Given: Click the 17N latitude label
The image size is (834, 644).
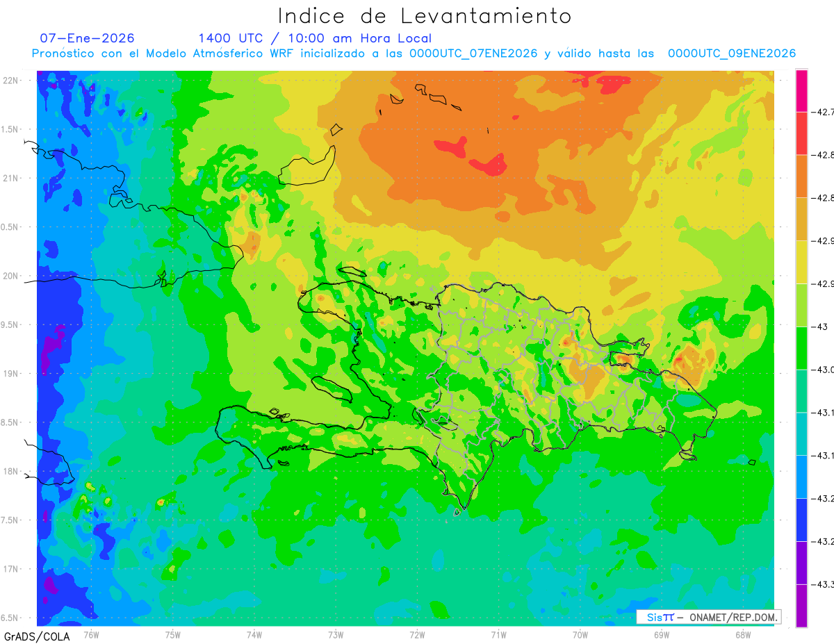Looking at the screenshot, I should pyautogui.click(x=10, y=569).
